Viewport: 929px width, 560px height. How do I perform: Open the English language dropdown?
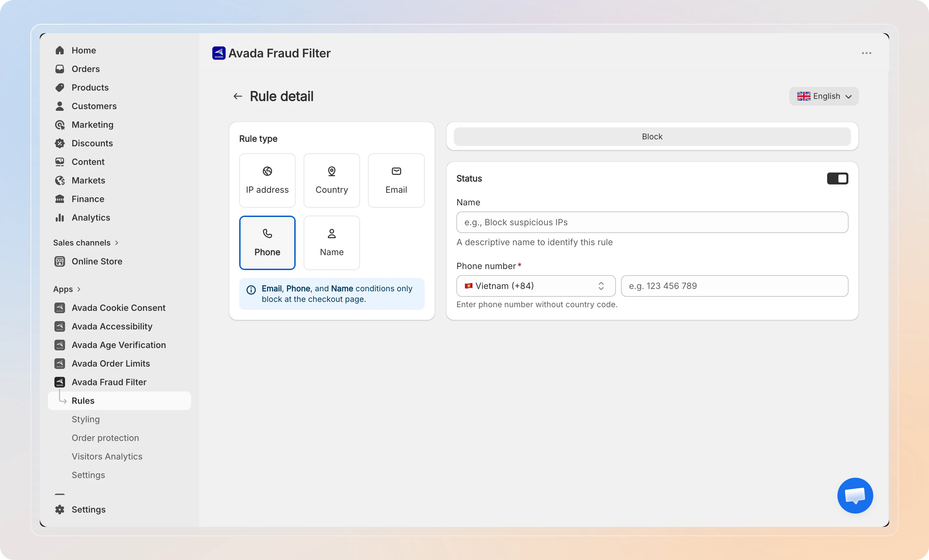click(x=824, y=96)
